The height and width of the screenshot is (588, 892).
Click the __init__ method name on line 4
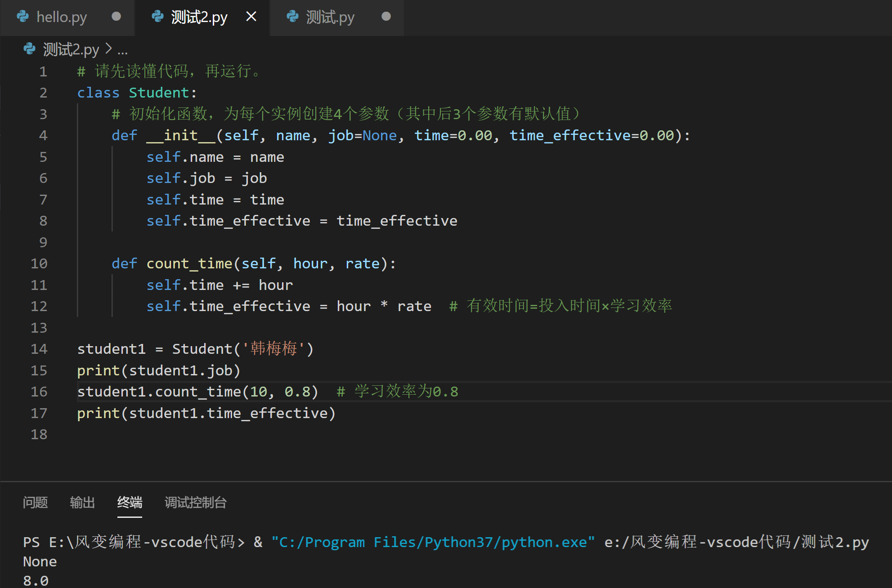click(181, 135)
